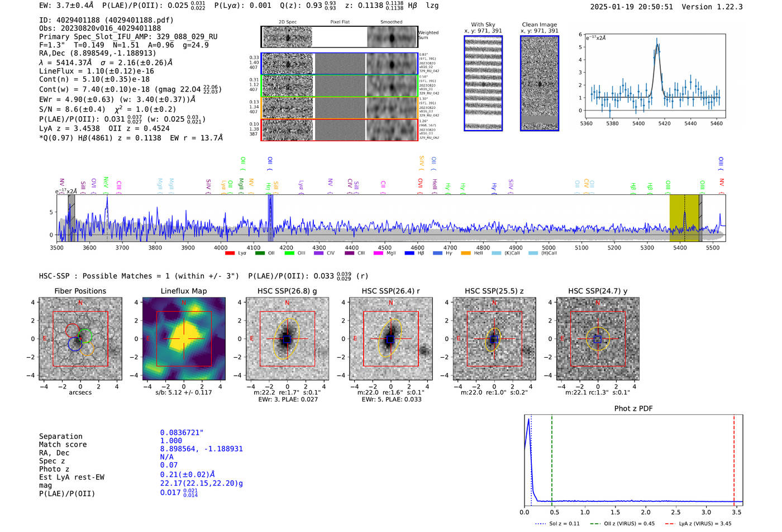Open the Clean Image thumbnail

coord(540,83)
